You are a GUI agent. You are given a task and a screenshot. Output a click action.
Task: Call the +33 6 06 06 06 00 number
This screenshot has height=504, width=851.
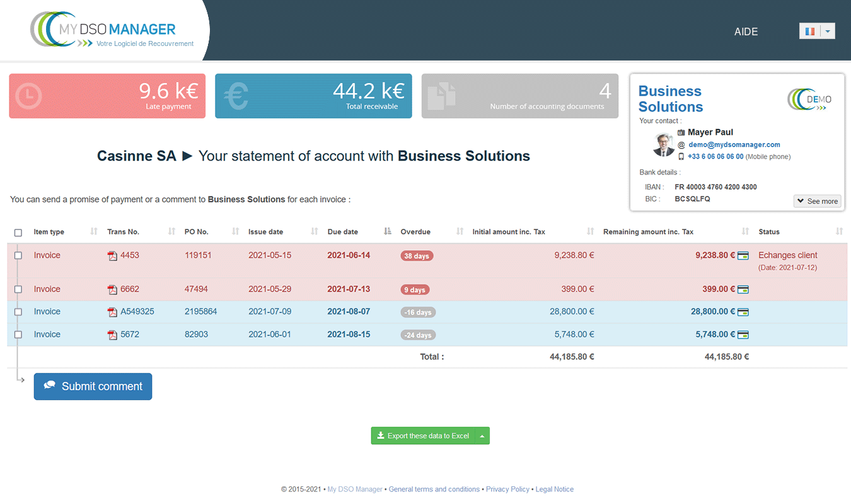[x=715, y=157]
